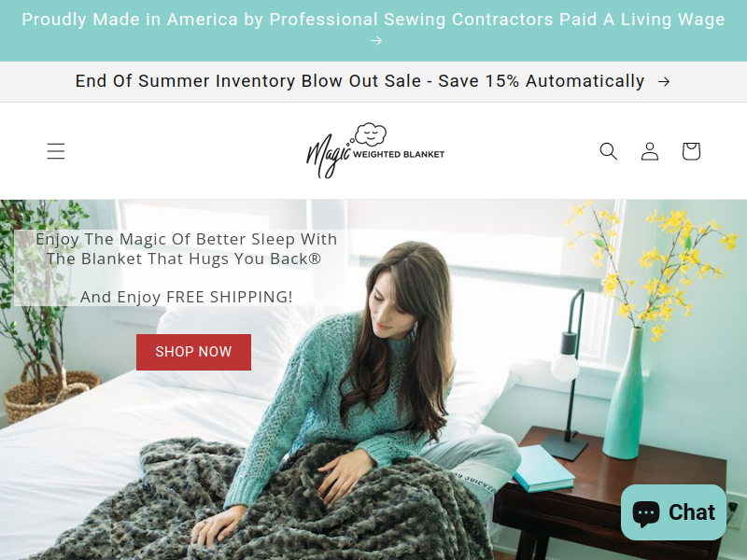View the shopping cart bag
This screenshot has height=560, width=747.
[x=691, y=151]
